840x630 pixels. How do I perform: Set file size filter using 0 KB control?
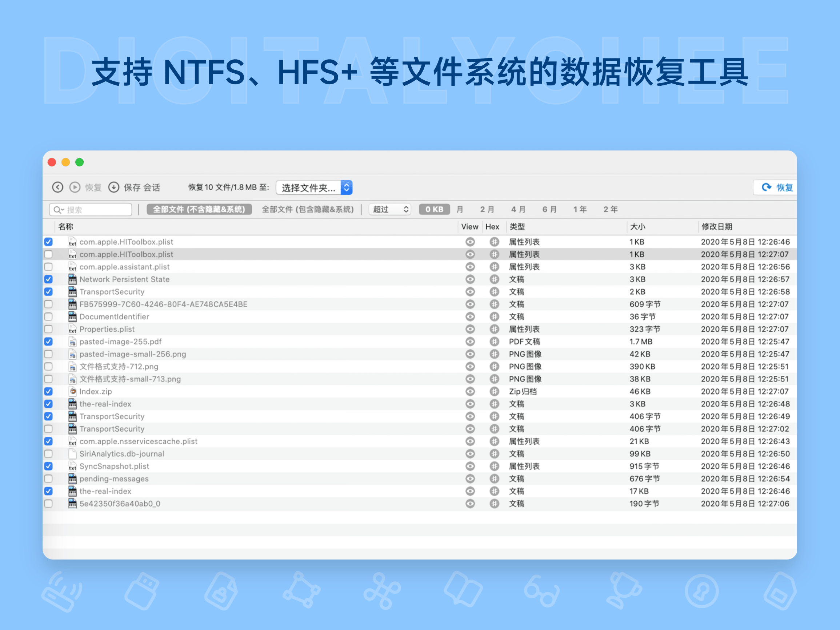pos(434,209)
